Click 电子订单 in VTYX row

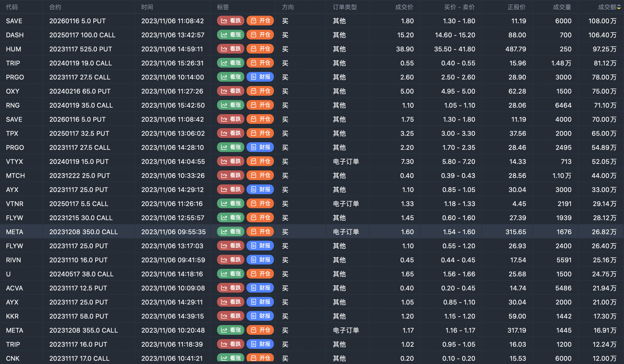coord(346,161)
